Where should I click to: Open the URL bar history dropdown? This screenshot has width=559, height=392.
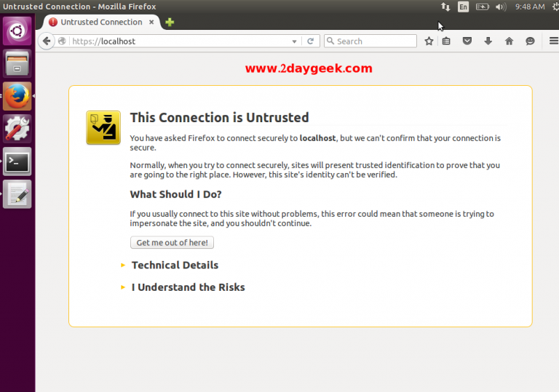click(295, 41)
